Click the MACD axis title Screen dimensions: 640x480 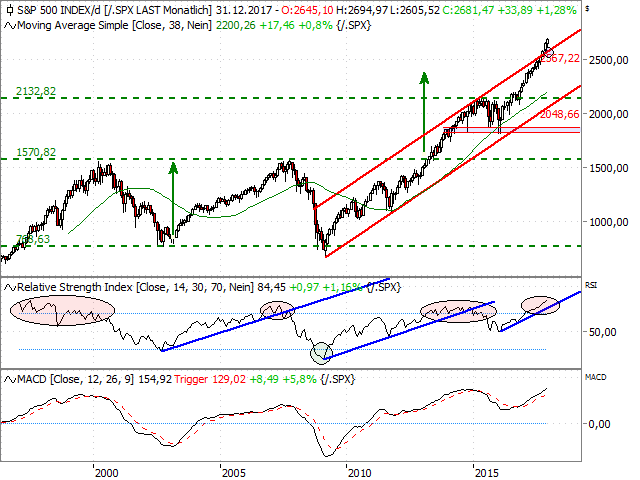tap(596, 377)
